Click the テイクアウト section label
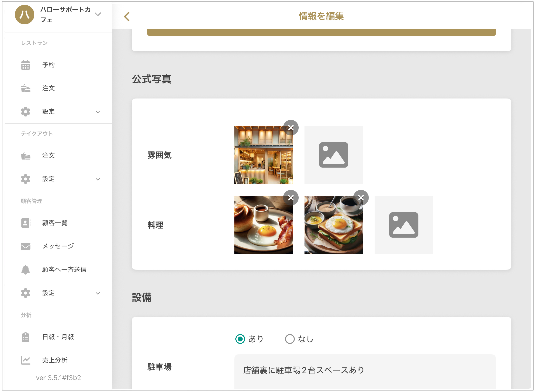535x392 pixels. coord(37,134)
